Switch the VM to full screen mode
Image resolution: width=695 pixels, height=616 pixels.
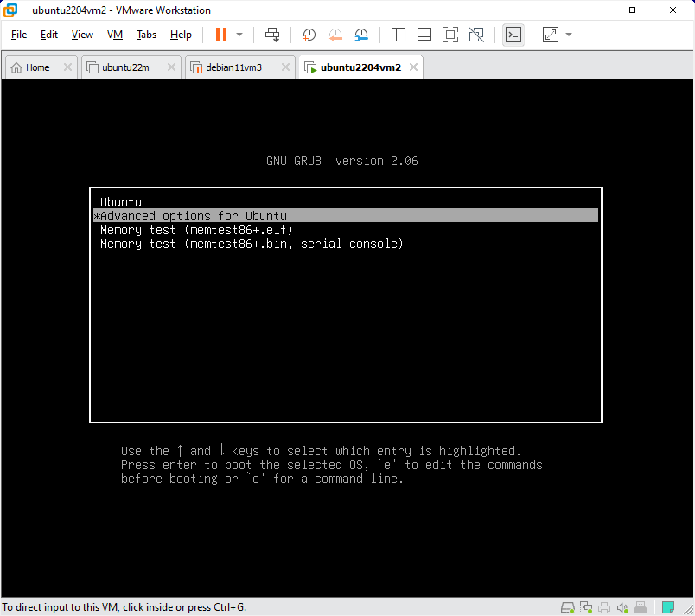[450, 35]
